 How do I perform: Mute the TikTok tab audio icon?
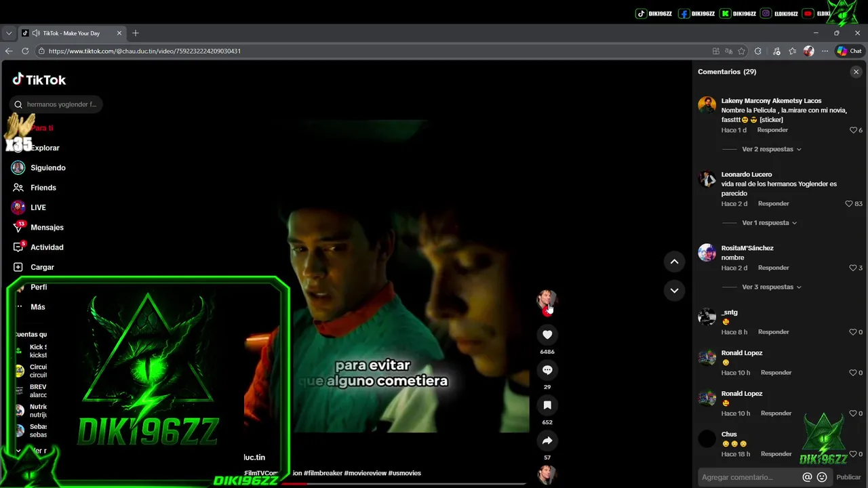coord(35,33)
